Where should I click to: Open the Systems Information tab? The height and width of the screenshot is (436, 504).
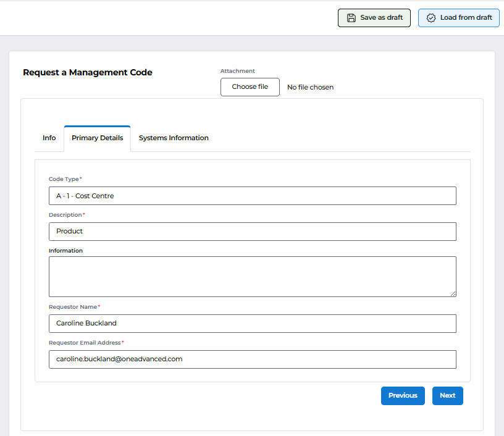point(174,138)
